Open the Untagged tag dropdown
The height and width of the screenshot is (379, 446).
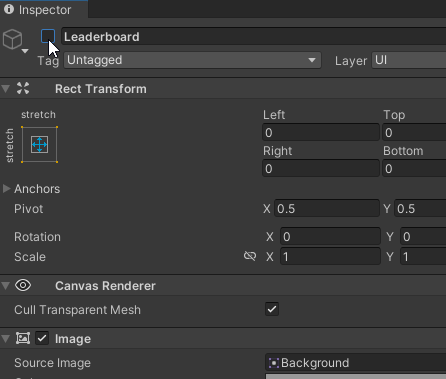[192, 60]
